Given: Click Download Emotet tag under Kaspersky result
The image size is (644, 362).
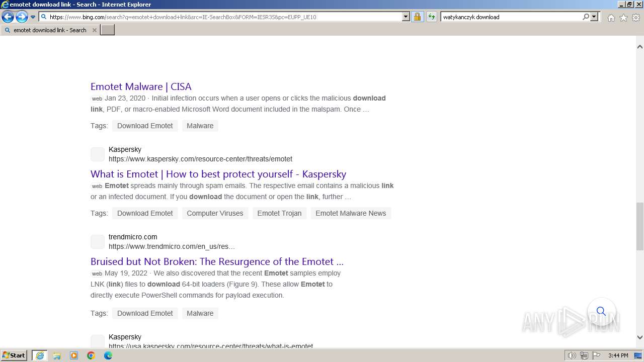Looking at the screenshot, I should (145, 213).
